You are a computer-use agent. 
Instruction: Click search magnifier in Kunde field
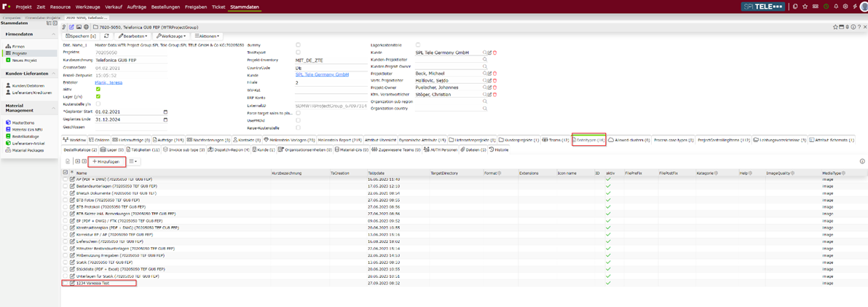point(484,53)
